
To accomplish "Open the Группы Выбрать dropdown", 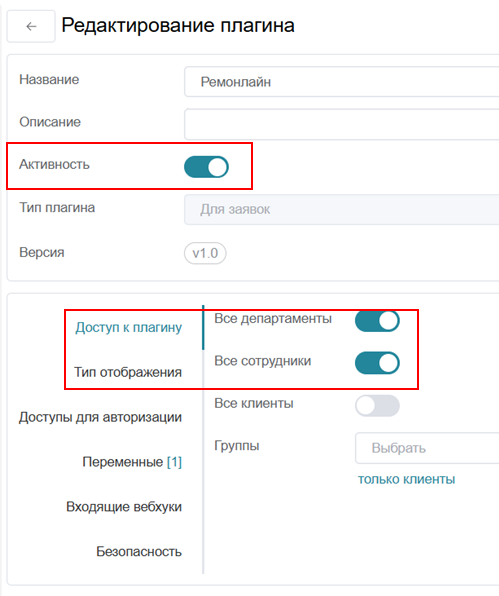I will (x=427, y=448).
